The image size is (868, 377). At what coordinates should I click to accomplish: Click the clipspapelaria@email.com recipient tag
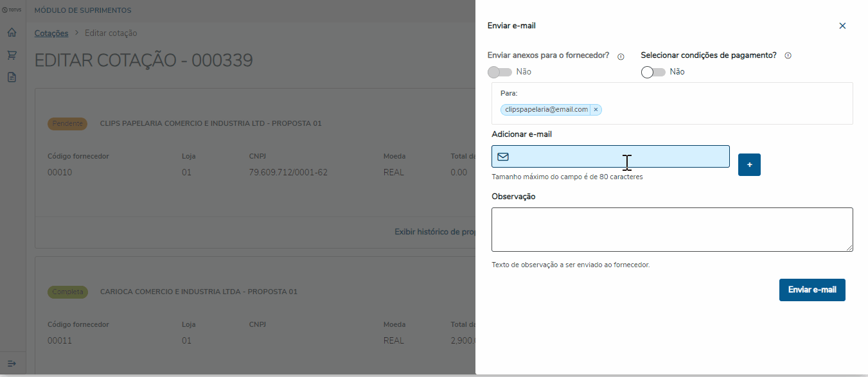(x=546, y=110)
